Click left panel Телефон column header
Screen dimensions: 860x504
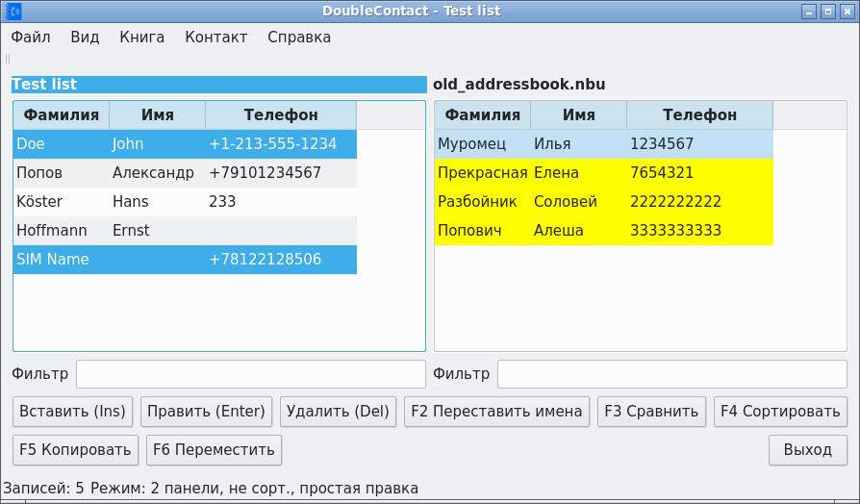(281, 115)
